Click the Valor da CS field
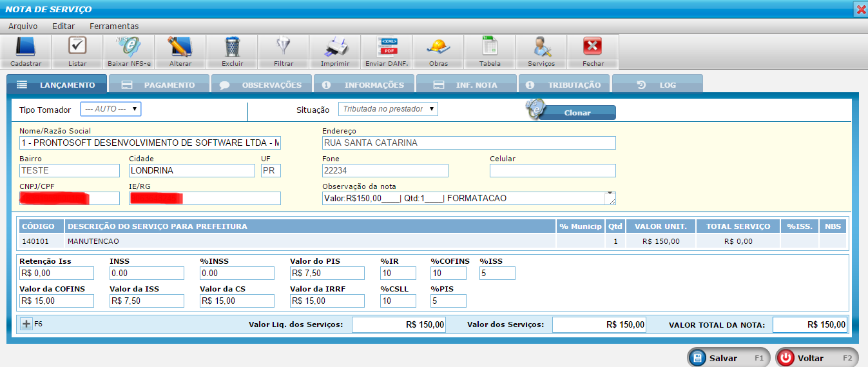 pyautogui.click(x=237, y=301)
